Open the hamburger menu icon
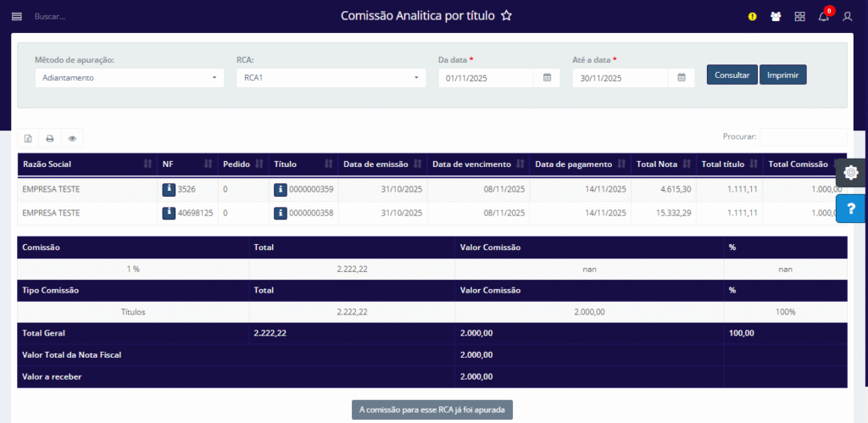 (16, 16)
